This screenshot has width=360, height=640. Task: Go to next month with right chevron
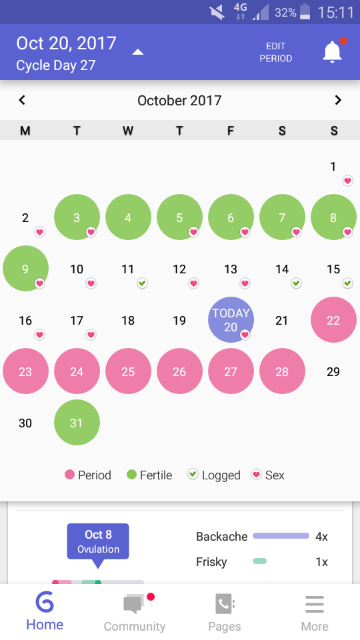(x=338, y=100)
